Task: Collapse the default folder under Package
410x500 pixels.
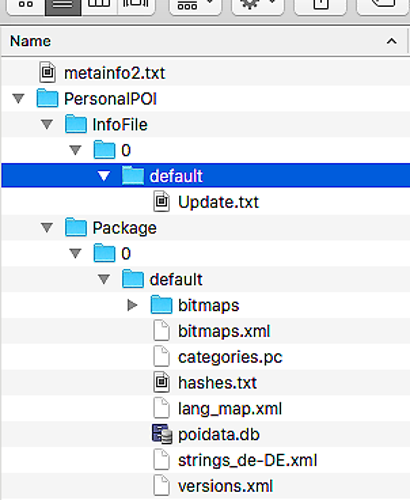Action: [104, 279]
